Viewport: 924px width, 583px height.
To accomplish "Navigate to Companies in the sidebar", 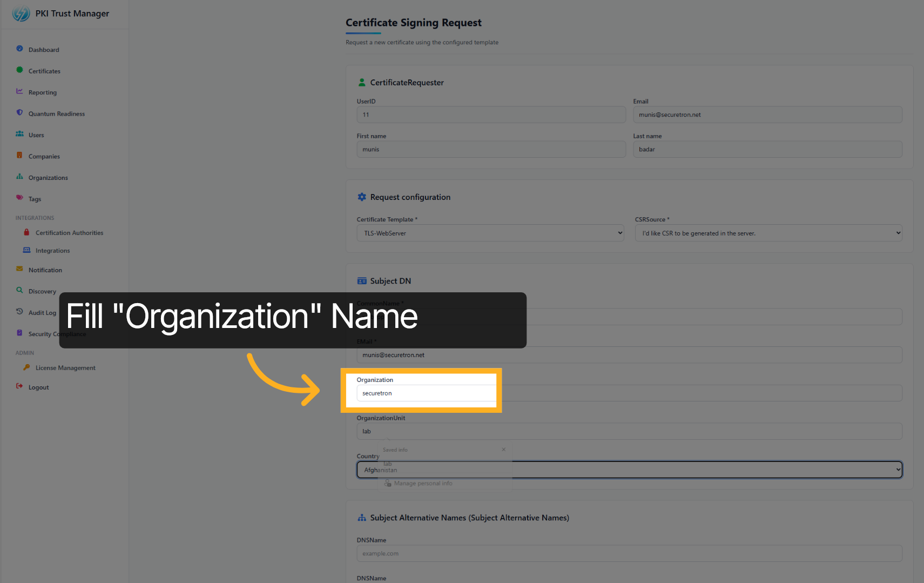I will coord(44,156).
